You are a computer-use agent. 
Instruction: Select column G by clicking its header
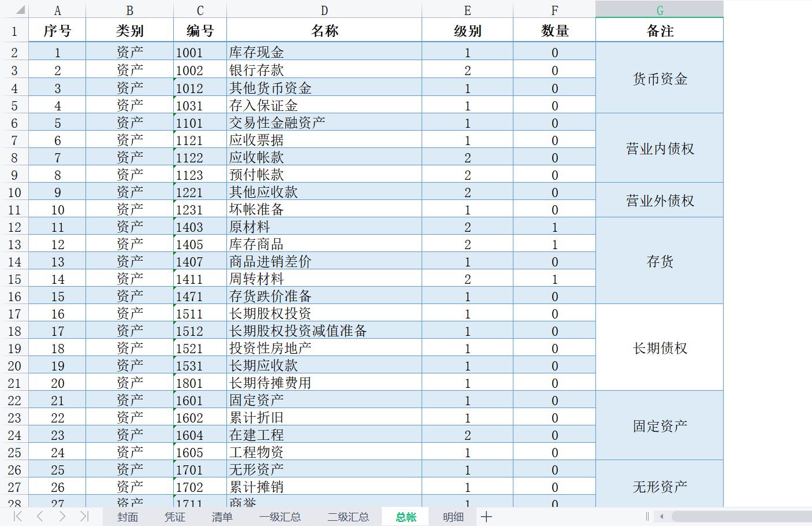click(659, 9)
